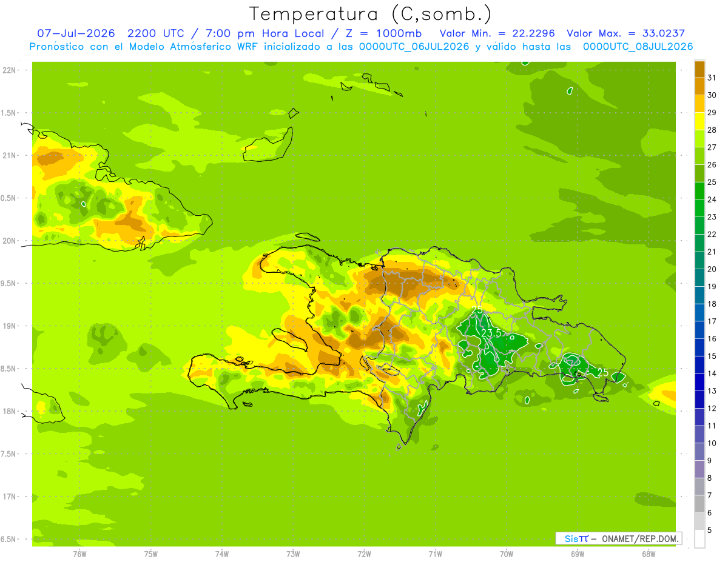Click the '70W' longitude label
This screenshot has width=728, height=562.
click(507, 554)
